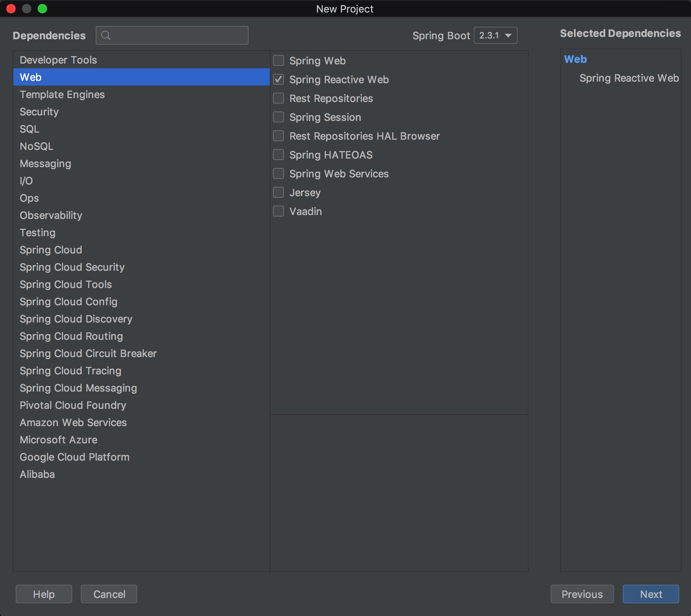691x616 pixels.
Task: Open the Messaging category
Action: coord(142,164)
